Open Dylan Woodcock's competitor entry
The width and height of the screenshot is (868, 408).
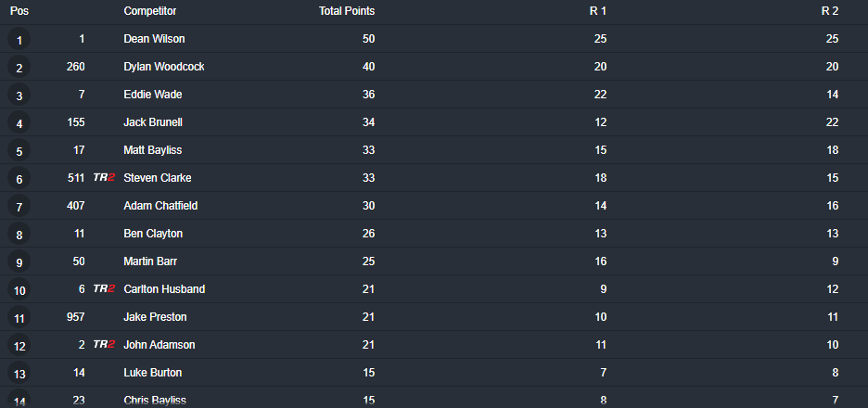click(x=164, y=67)
